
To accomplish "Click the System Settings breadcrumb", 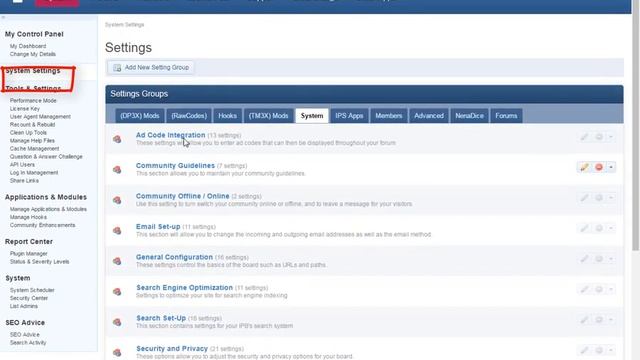I will click(124, 25).
